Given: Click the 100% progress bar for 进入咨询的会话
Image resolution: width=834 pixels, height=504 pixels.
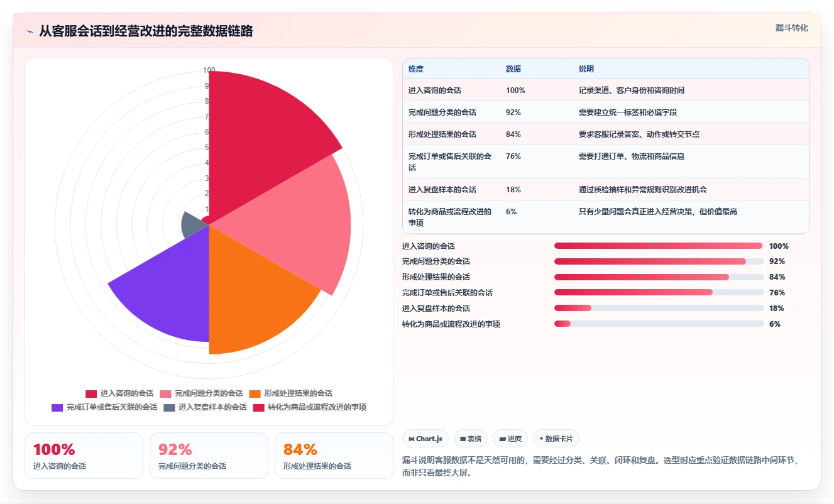Looking at the screenshot, I should [x=659, y=246].
